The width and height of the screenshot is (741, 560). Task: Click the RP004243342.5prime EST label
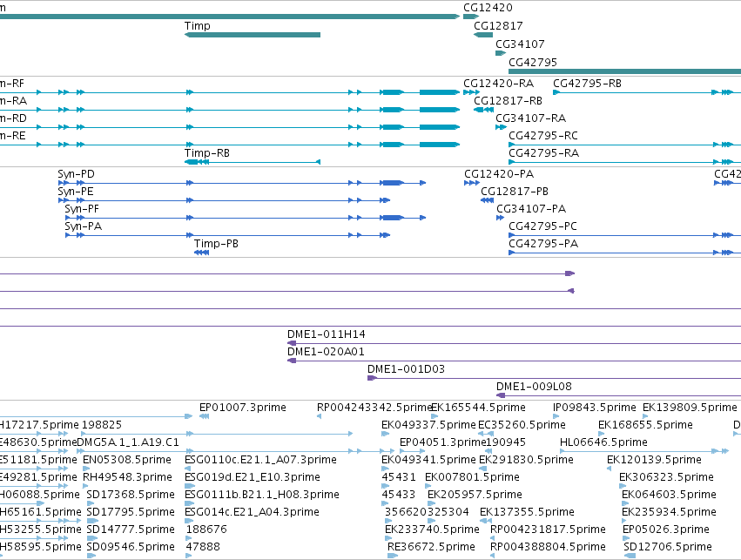click(374, 408)
